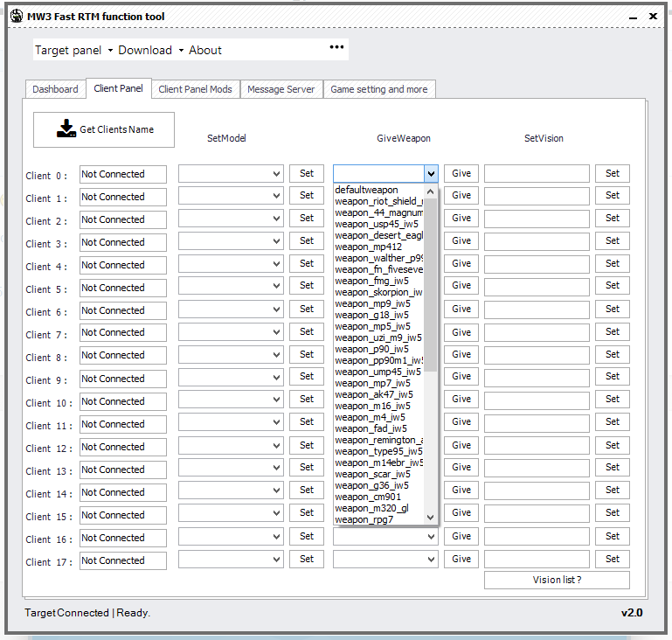
Task: Click the weapon list scroll up arrow
Action: pos(431,191)
